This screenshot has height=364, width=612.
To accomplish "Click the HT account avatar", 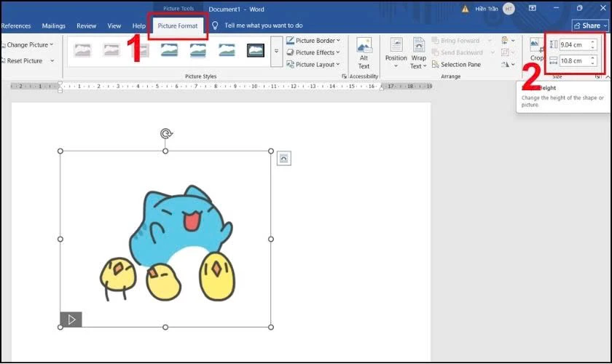I will click(x=509, y=9).
